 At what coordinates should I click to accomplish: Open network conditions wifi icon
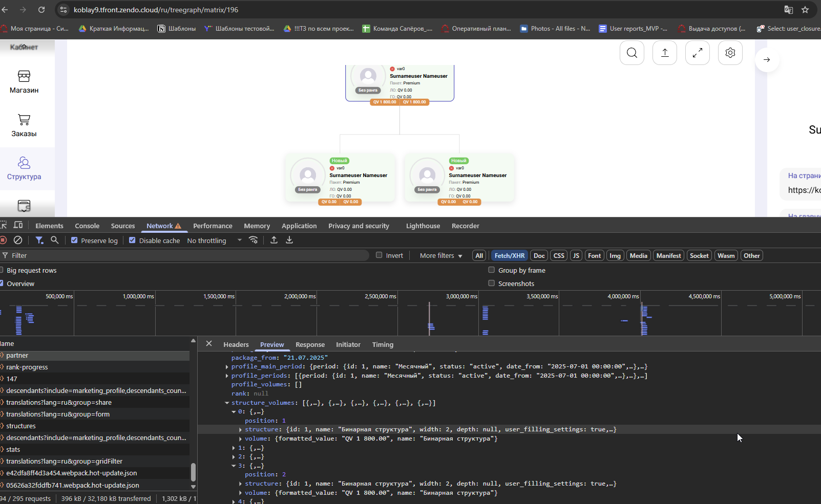point(254,240)
